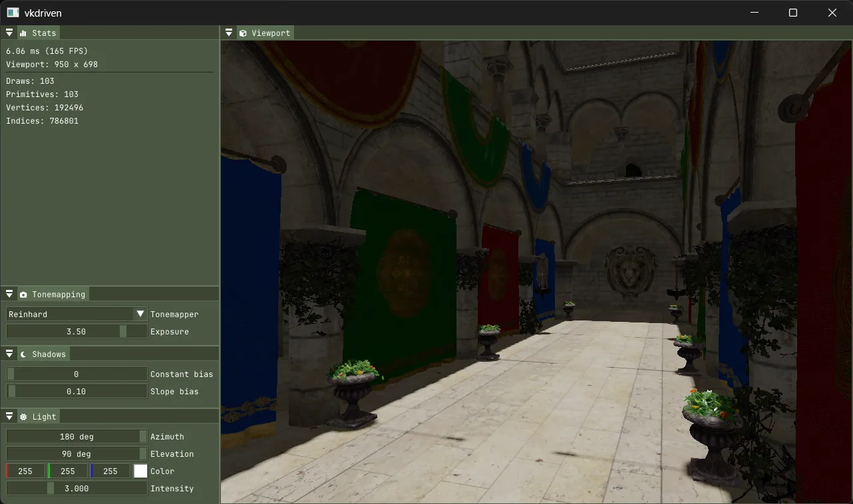The height and width of the screenshot is (504, 853).
Task: Click the Constant bias slider
Action: pos(77,374)
